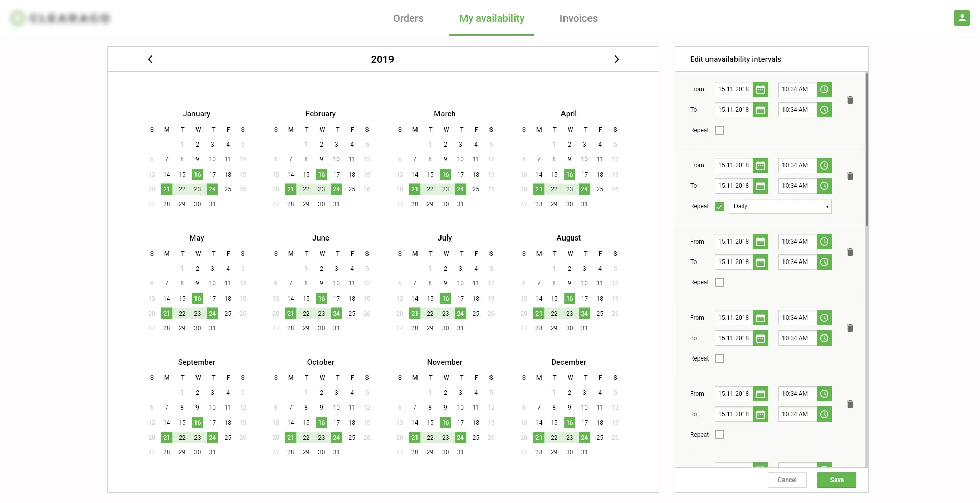
Task: Open clock picker for third To time
Action: (824, 262)
